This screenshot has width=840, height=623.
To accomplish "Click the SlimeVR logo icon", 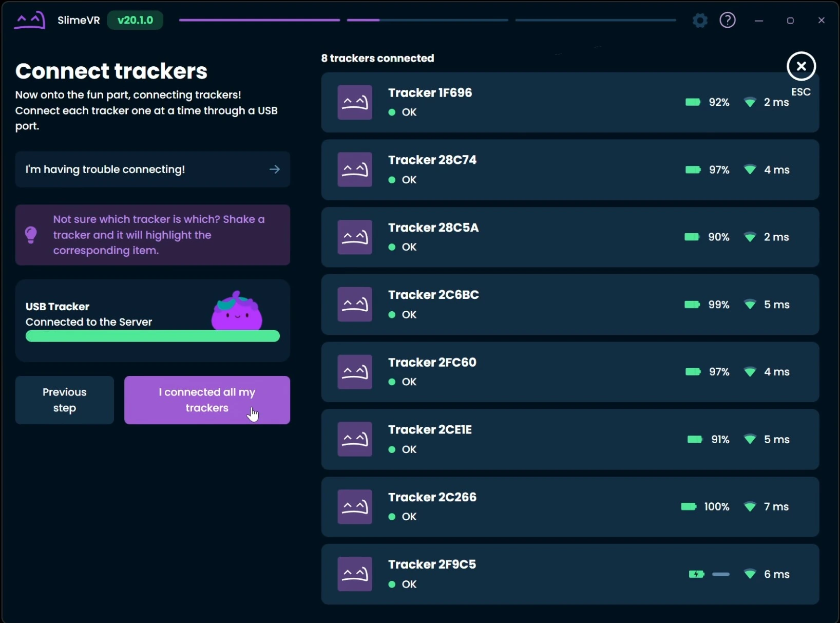I will click(x=29, y=21).
